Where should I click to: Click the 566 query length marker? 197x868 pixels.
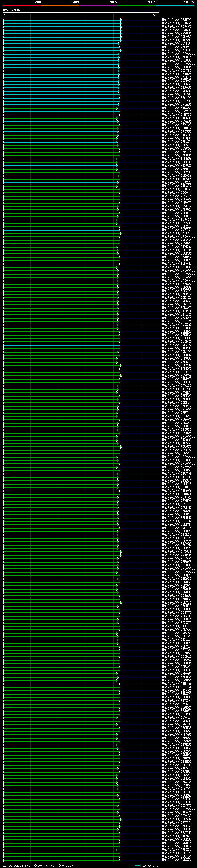click(155, 15)
